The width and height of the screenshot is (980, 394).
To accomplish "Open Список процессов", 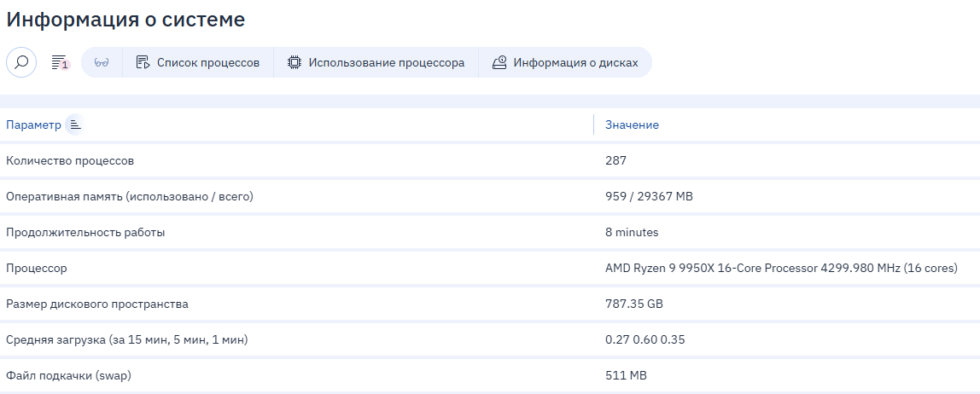I will click(x=198, y=62).
